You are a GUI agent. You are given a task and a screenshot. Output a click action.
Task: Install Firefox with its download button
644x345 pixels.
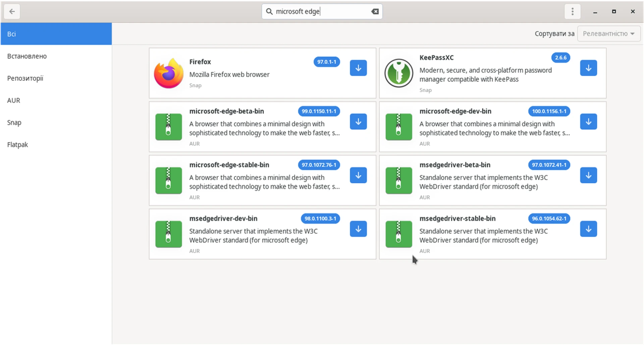(358, 68)
